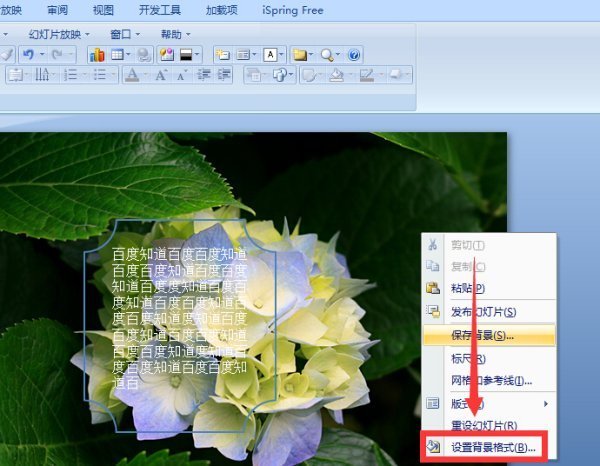The width and height of the screenshot is (600, 466).
Task: Click the text box 'A' icon
Action: tap(271, 55)
